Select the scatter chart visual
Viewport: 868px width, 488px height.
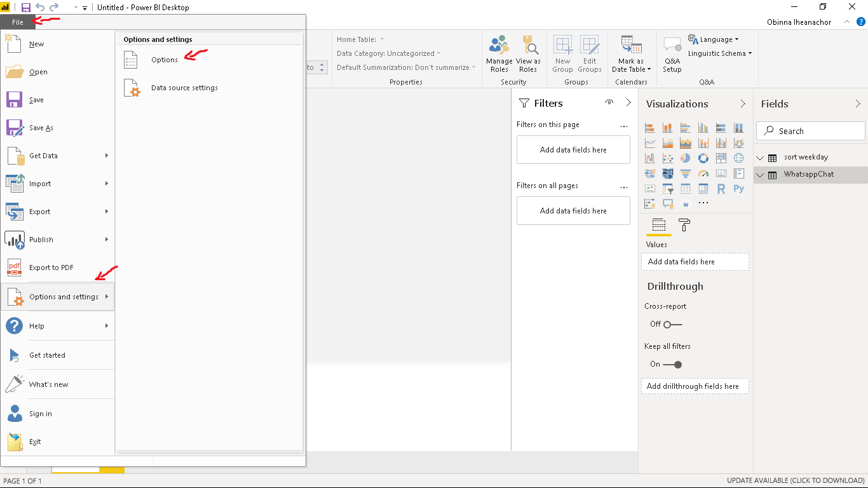(668, 158)
